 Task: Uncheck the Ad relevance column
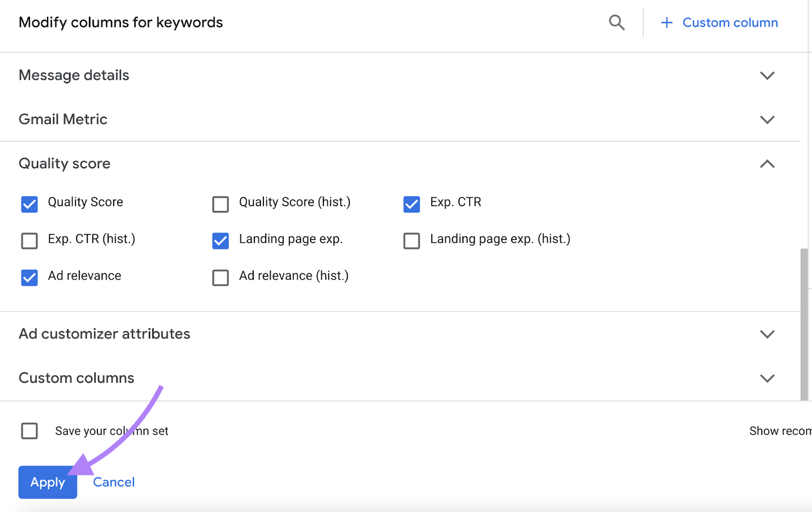(29, 278)
